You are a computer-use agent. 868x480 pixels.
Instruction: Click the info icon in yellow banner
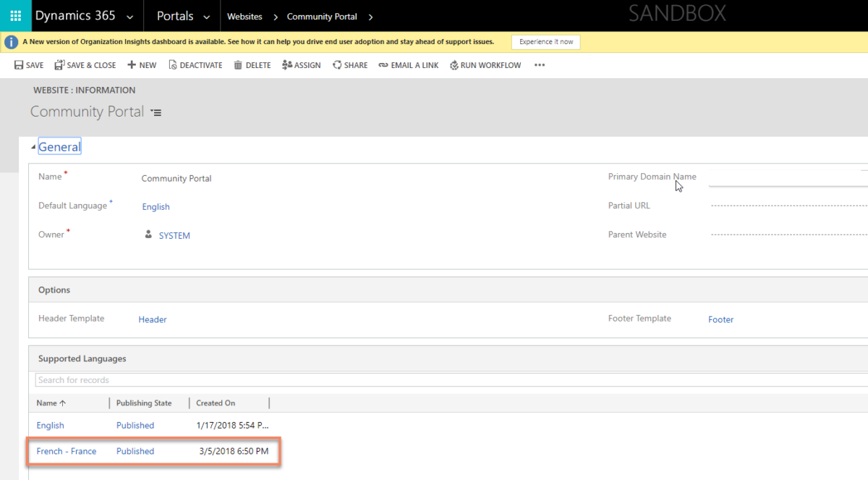point(12,42)
